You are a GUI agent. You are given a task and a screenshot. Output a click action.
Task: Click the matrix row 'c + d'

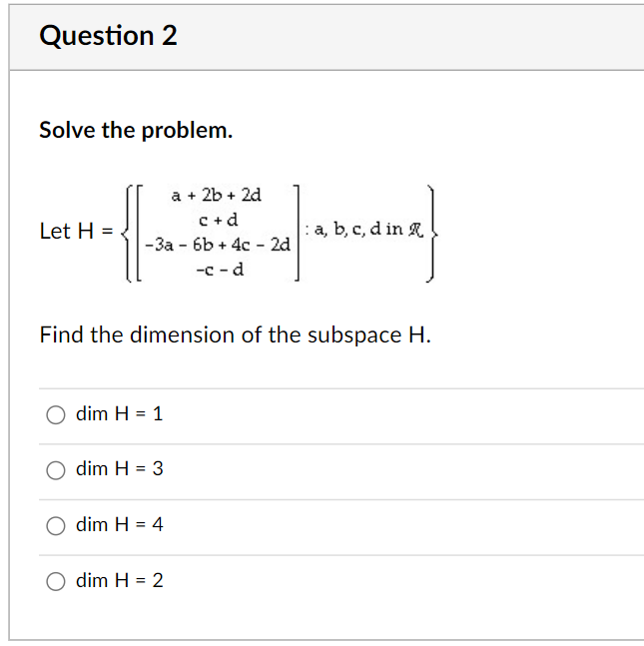tap(218, 219)
